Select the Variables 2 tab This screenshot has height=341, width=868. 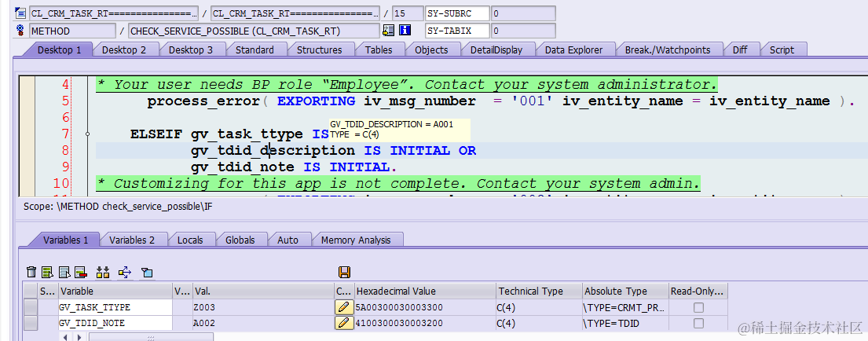[132, 240]
